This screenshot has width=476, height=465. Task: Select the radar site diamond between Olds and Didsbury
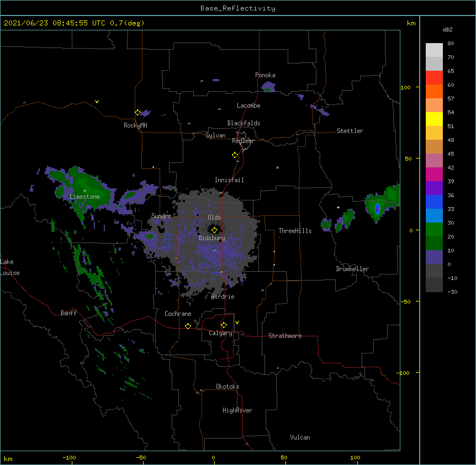coord(215,230)
